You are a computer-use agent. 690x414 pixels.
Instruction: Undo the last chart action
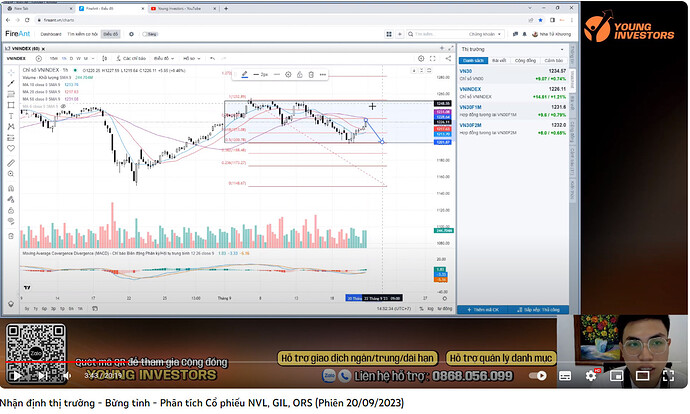[x=213, y=58]
